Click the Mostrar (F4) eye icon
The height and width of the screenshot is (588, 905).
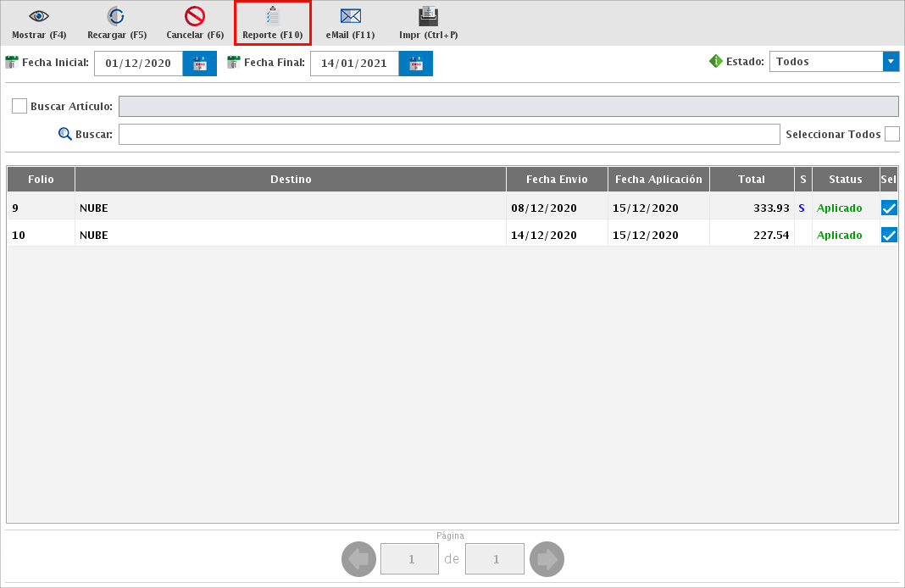click(39, 17)
